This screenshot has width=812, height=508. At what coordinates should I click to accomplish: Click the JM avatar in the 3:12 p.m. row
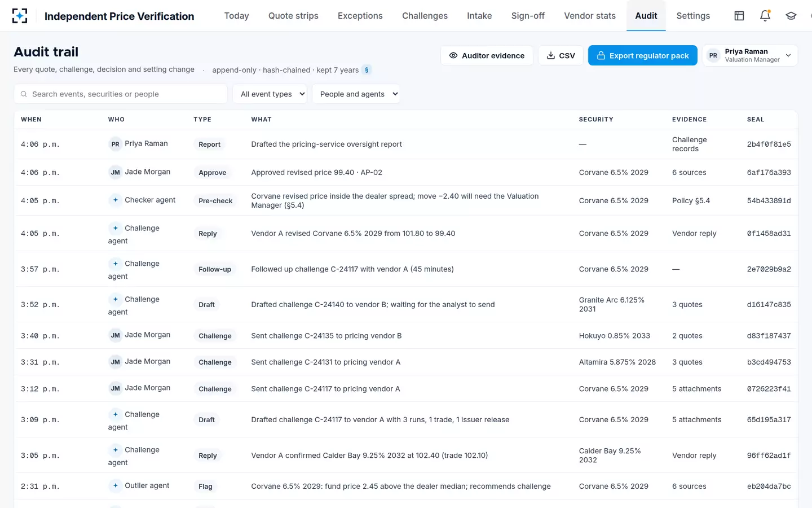tap(115, 388)
